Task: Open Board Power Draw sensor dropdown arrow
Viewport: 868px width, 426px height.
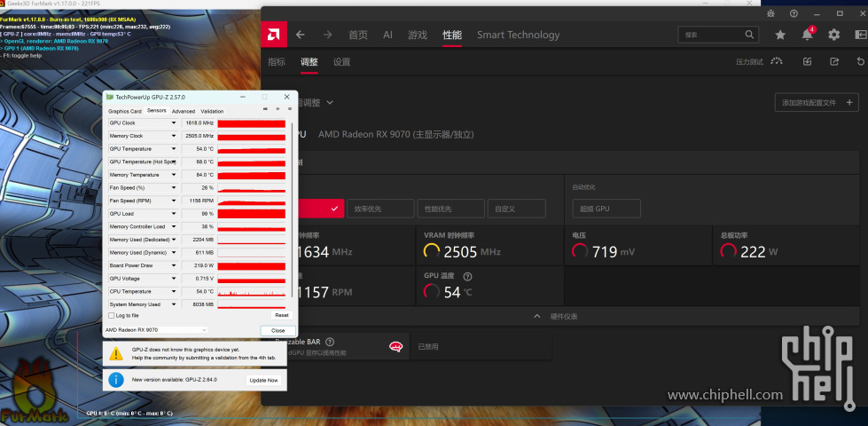Action: pyautogui.click(x=173, y=265)
